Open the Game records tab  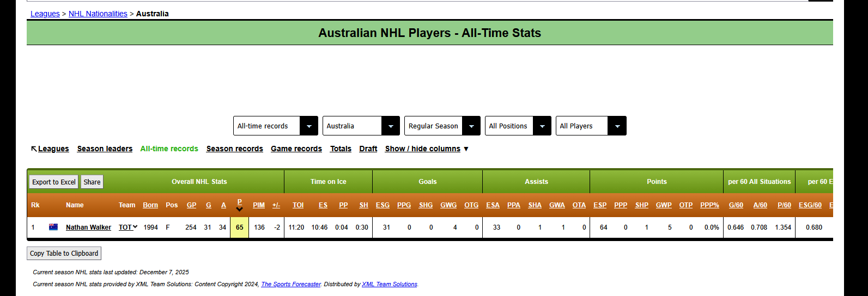click(296, 149)
